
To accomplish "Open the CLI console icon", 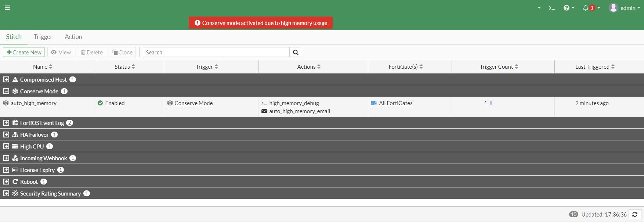I will point(551,8).
